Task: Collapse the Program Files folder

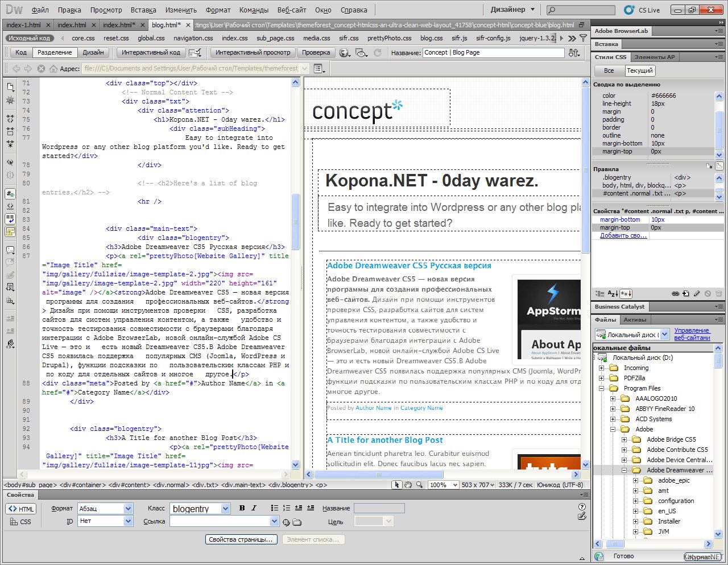Action: (x=601, y=388)
